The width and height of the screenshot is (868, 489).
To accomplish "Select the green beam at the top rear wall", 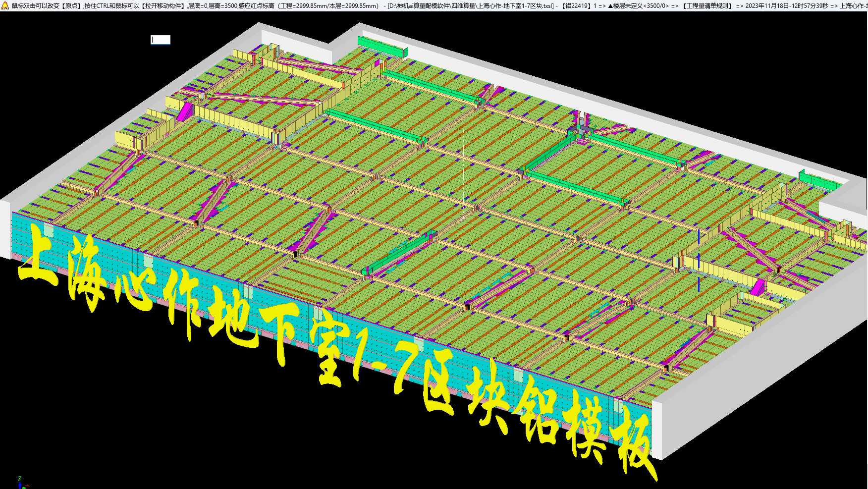I will (381, 46).
